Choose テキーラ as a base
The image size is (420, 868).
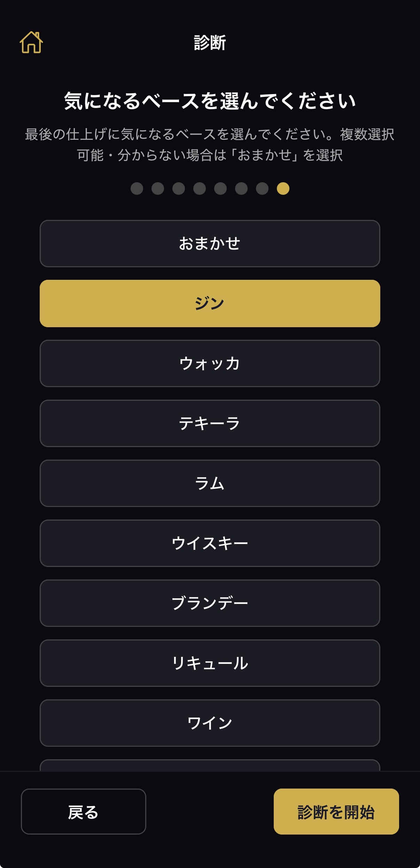click(210, 423)
